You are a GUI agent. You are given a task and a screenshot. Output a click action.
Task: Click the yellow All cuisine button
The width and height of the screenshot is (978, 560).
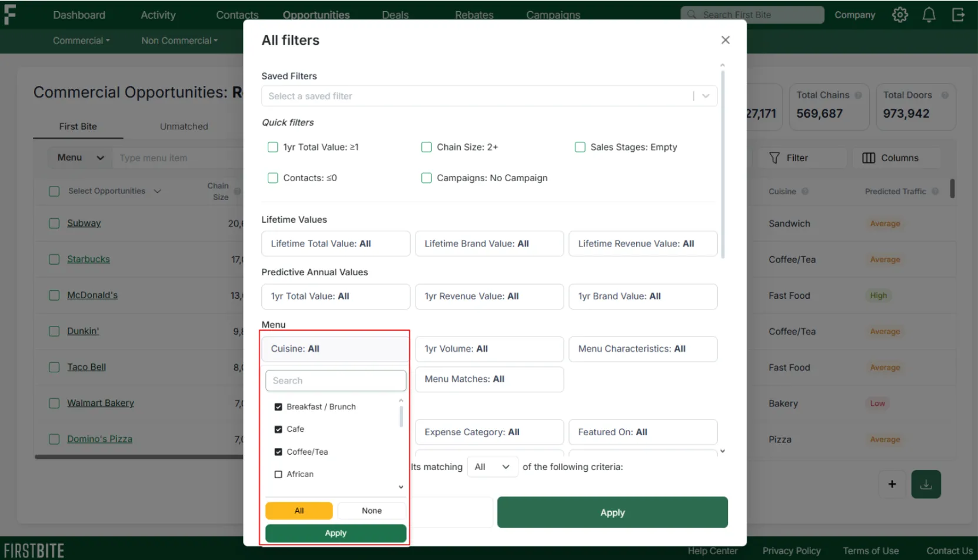pyautogui.click(x=299, y=511)
